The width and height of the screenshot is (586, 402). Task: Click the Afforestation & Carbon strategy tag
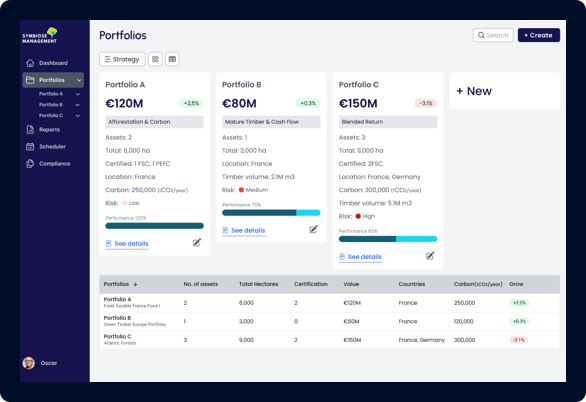click(x=154, y=122)
